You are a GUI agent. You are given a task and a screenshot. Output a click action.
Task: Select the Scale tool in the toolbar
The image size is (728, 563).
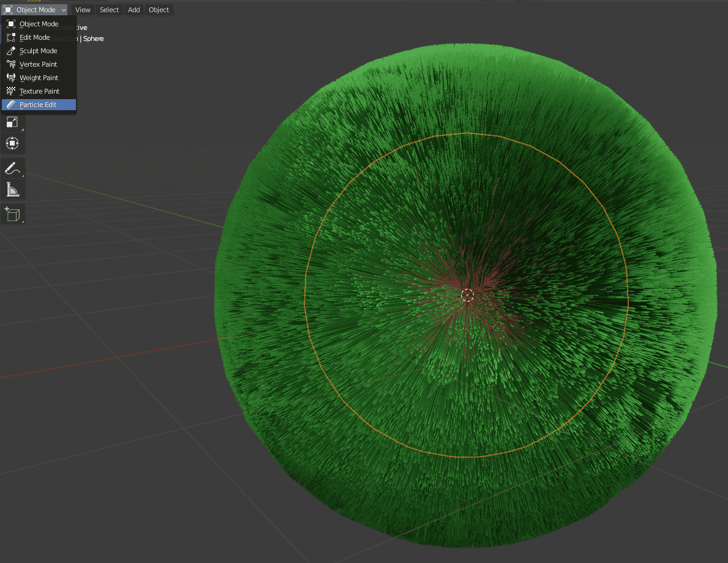(x=12, y=122)
